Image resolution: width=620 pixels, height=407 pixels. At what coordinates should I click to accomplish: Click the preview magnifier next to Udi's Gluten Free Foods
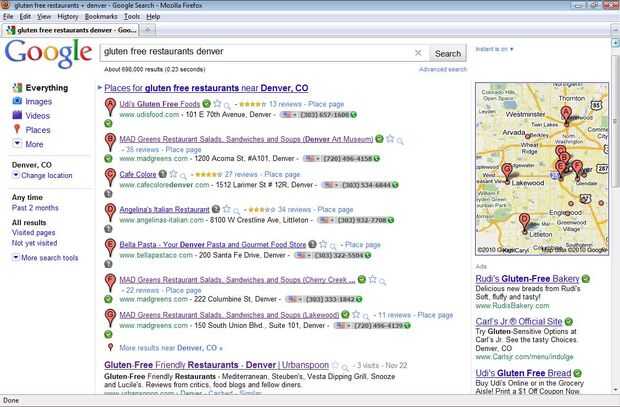[227, 106]
